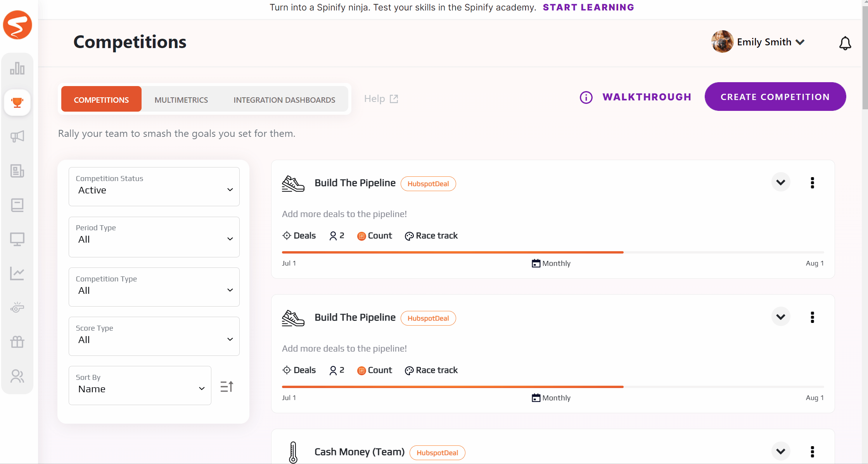Click the trophy/competitions sidebar icon
The image size is (868, 464).
(x=17, y=102)
